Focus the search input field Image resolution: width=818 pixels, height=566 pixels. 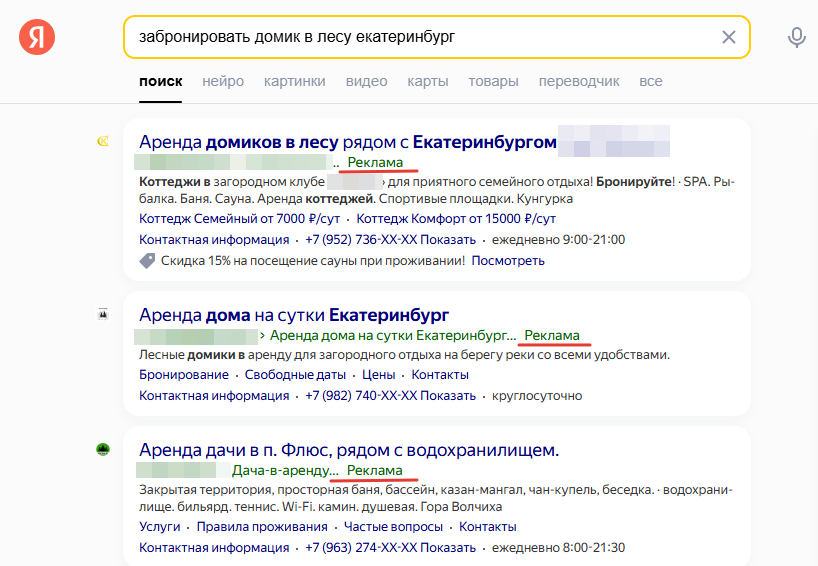[x=425, y=37]
